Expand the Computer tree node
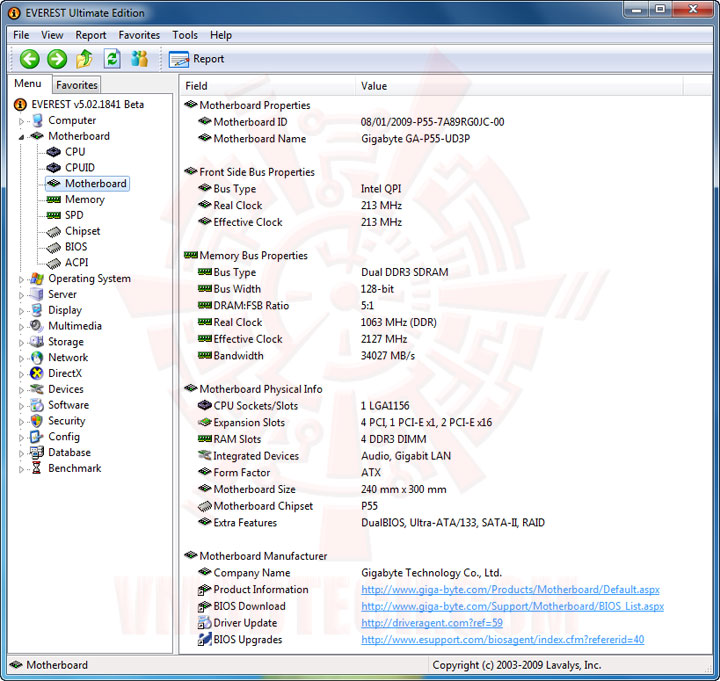Screen dimensions: 720x681 point(21,121)
